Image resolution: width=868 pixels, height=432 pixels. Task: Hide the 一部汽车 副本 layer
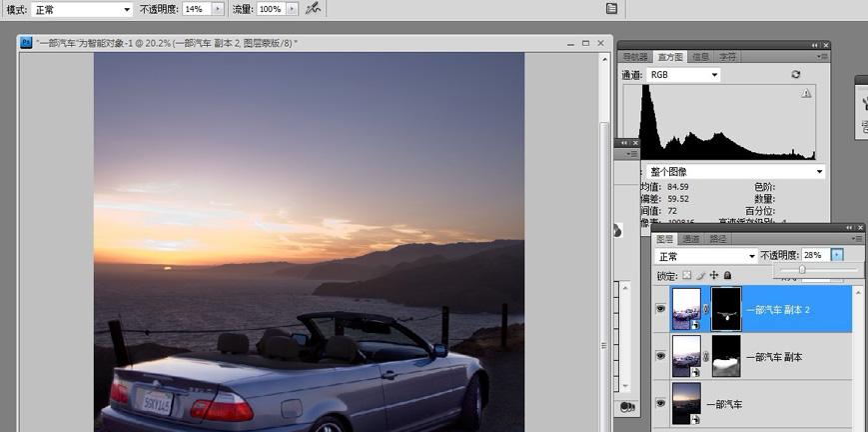[x=660, y=357]
